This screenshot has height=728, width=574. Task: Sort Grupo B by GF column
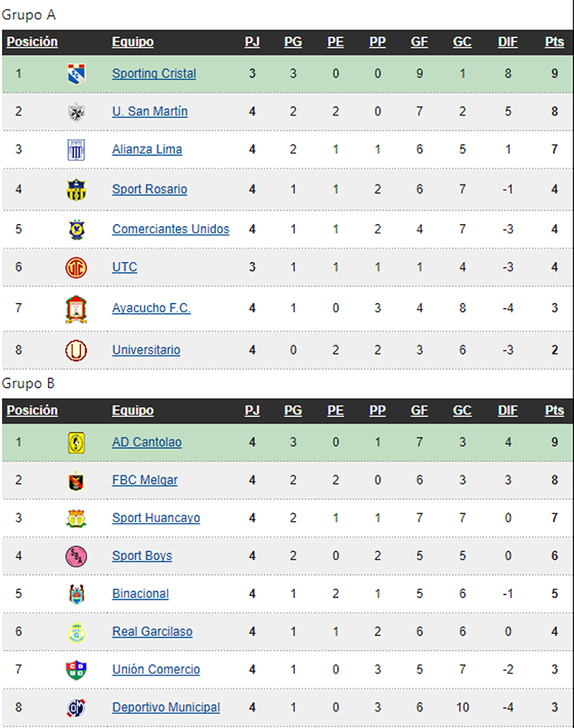(419, 411)
